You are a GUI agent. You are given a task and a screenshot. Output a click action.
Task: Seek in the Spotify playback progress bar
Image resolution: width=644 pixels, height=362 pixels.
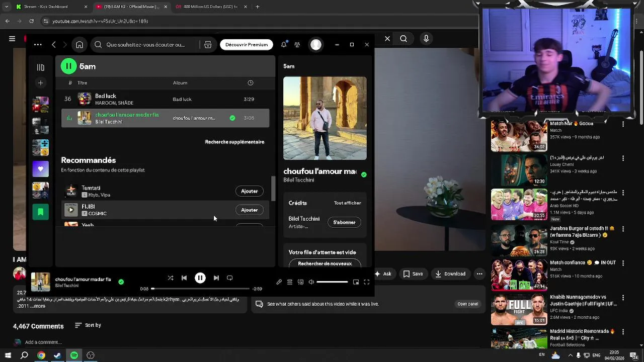click(200, 289)
